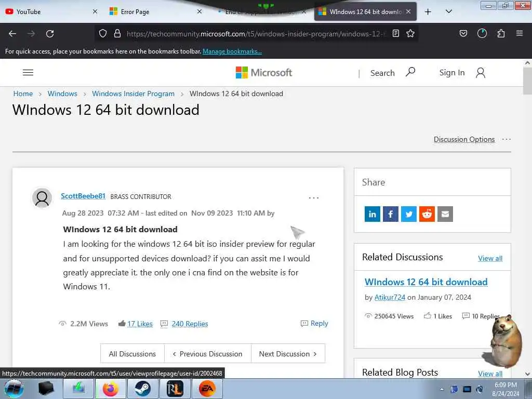Share on Facebook icon

pos(391,214)
